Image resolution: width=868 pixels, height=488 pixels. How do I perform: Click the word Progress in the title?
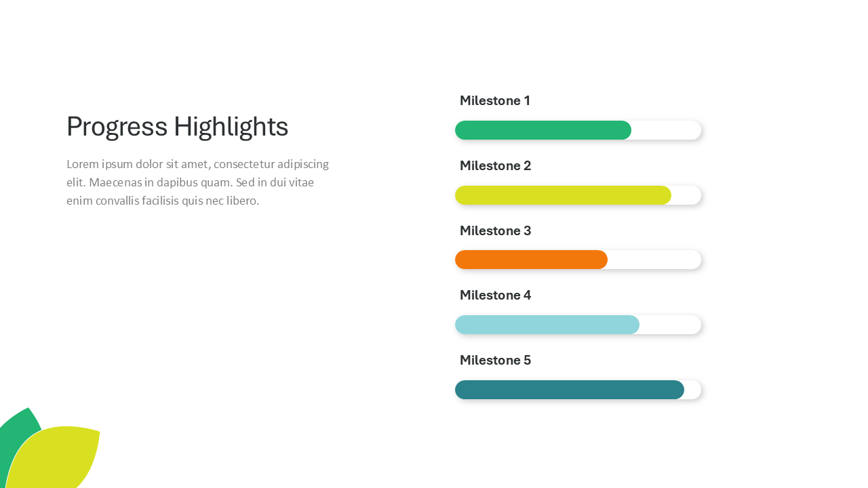(x=117, y=127)
